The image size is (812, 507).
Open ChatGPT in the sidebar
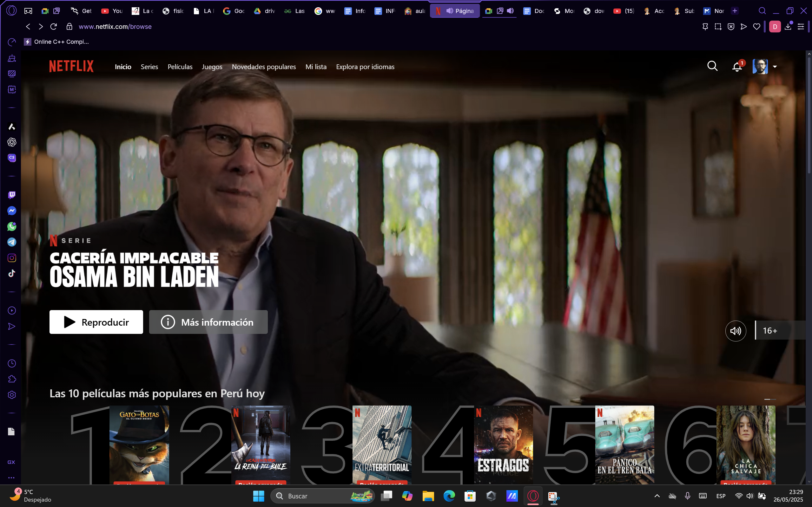coord(12,142)
